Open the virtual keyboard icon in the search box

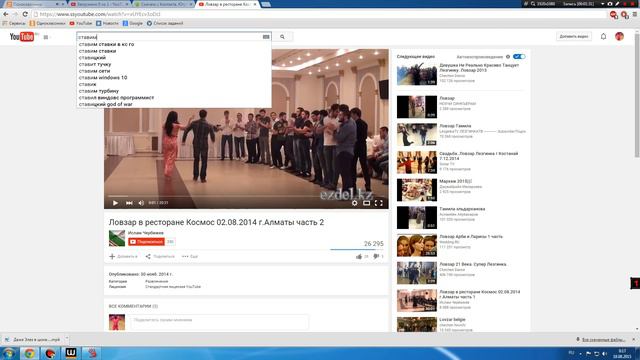(x=266, y=37)
